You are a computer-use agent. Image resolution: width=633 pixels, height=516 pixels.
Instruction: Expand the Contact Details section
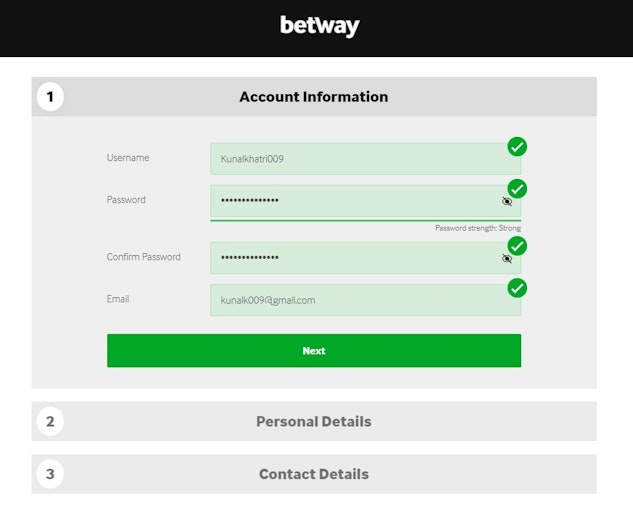click(314, 474)
